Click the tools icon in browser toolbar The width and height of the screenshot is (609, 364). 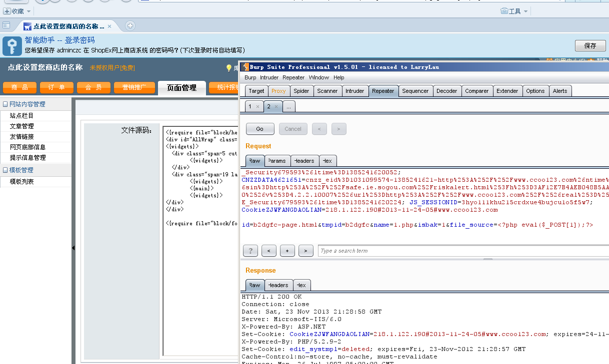point(504,11)
